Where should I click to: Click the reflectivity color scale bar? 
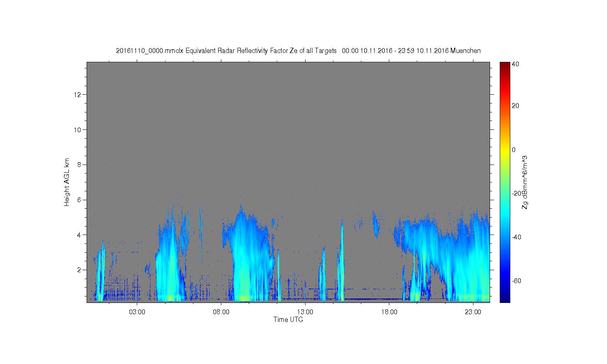[x=505, y=182]
